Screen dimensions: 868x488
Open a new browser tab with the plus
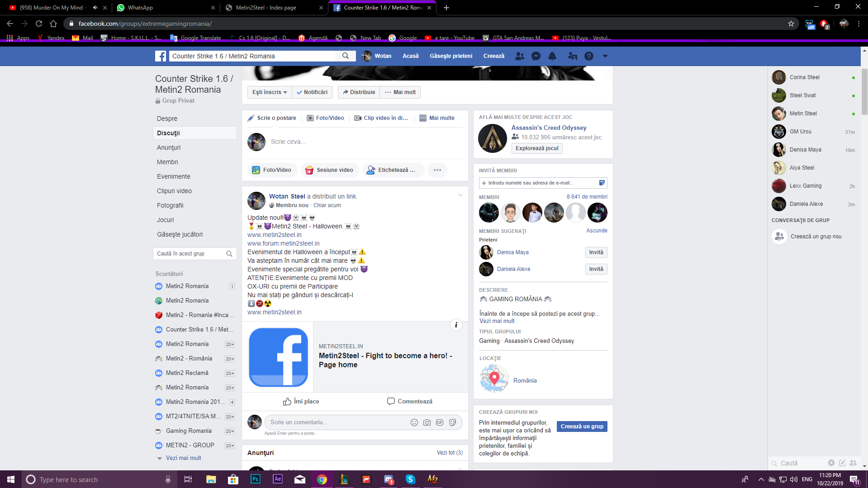pos(446,7)
